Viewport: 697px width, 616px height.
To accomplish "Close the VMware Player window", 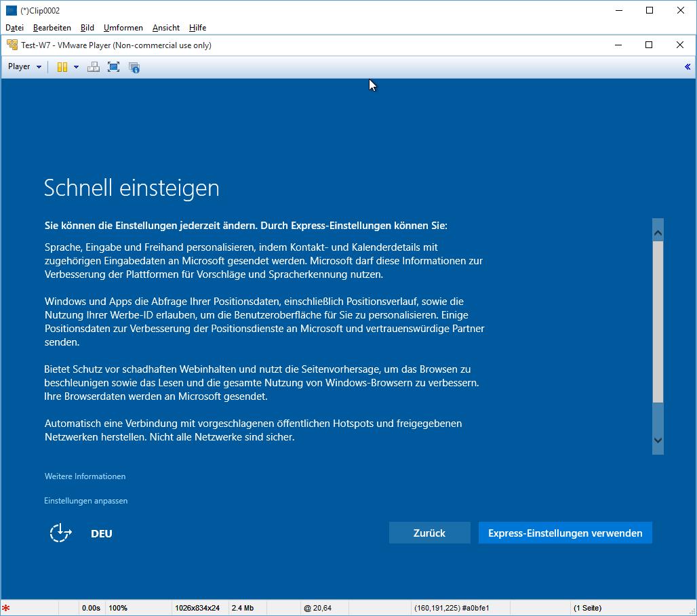I will [x=679, y=45].
